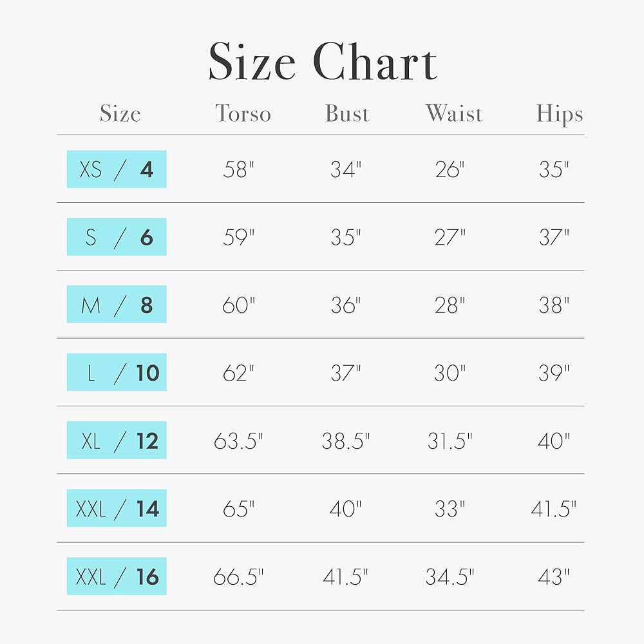Select the XXL / 14 size badge
Image resolution: width=644 pixels, height=644 pixels.
pos(117,509)
